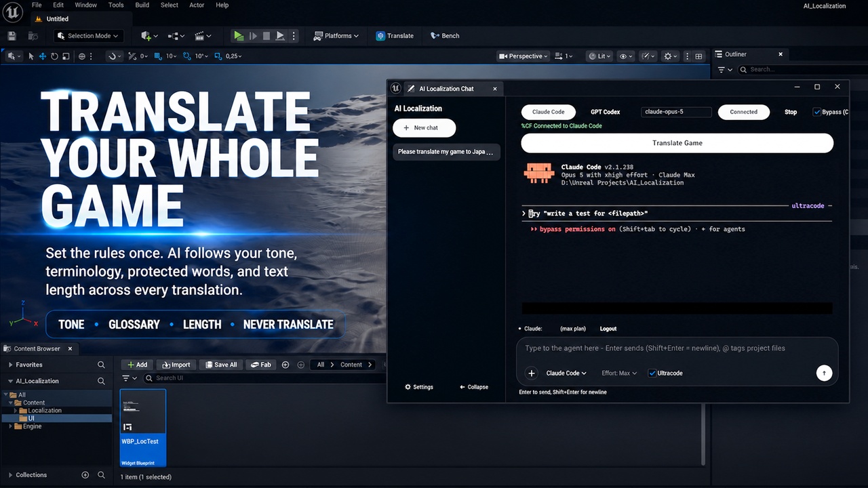The height and width of the screenshot is (488, 868).
Task: Open the Build menu
Action: pos(142,5)
